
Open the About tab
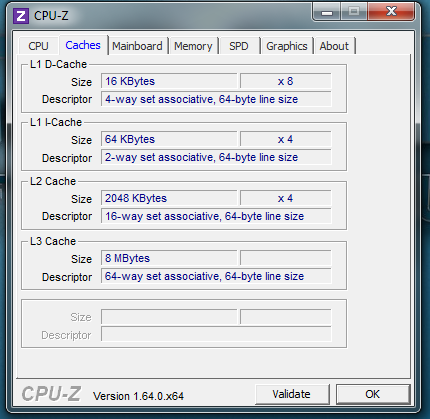(334, 46)
